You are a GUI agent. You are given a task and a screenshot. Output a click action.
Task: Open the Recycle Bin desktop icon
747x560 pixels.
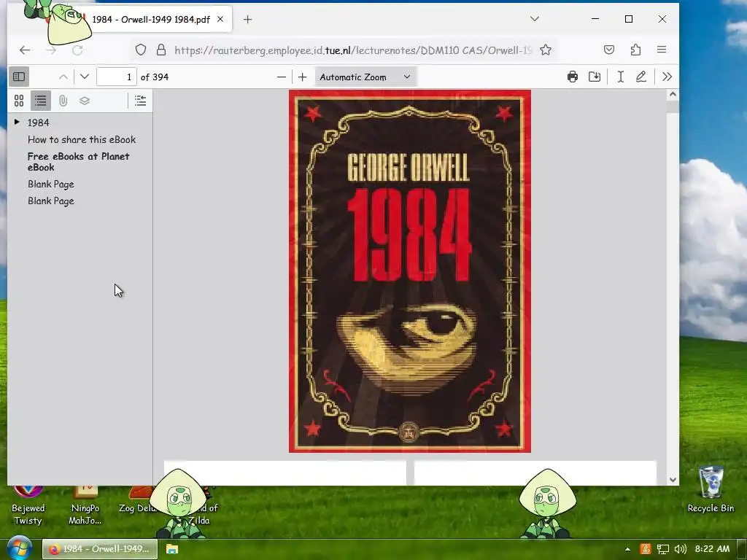tap(711, 490)
